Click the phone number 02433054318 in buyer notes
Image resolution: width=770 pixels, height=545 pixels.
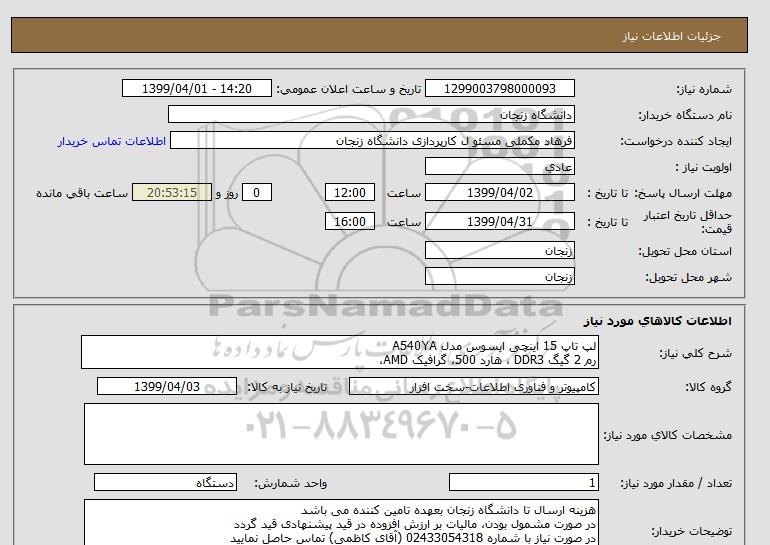[445, 538]
